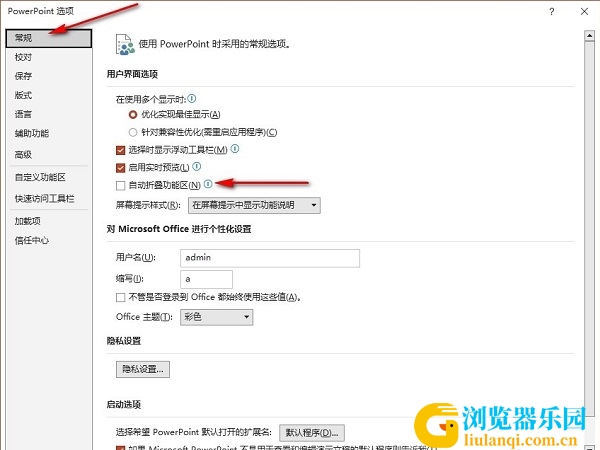Click the 用户名 input field with admin
The width and height of the screenshot is (600, 450).
click(270, 258)
